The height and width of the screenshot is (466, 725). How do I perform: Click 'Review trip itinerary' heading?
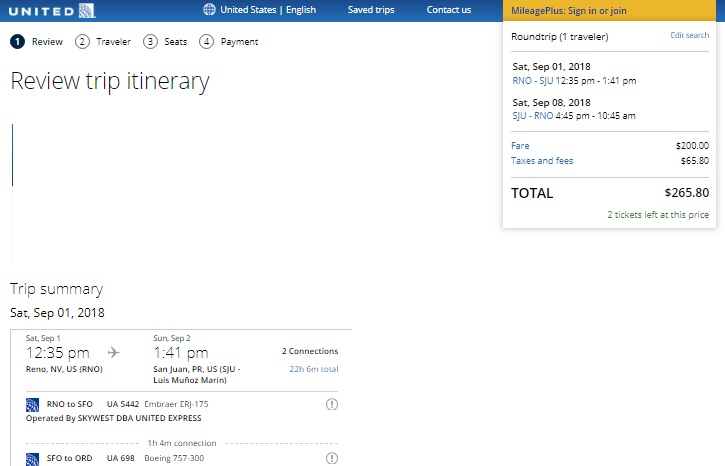[x=110, y=81]
